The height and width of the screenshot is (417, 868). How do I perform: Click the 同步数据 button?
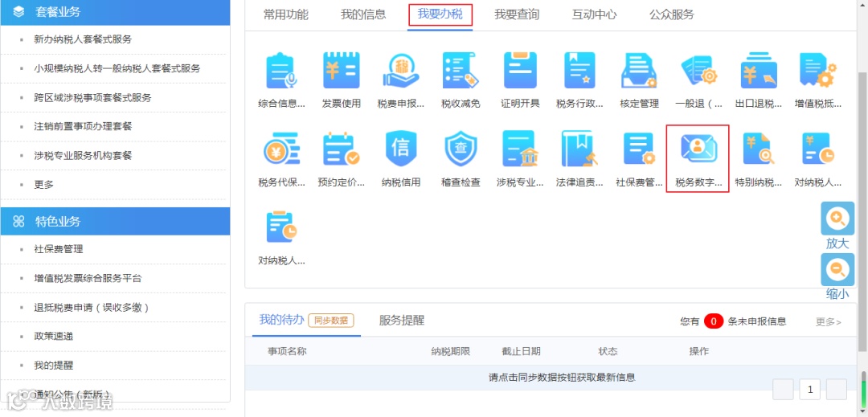331,321
